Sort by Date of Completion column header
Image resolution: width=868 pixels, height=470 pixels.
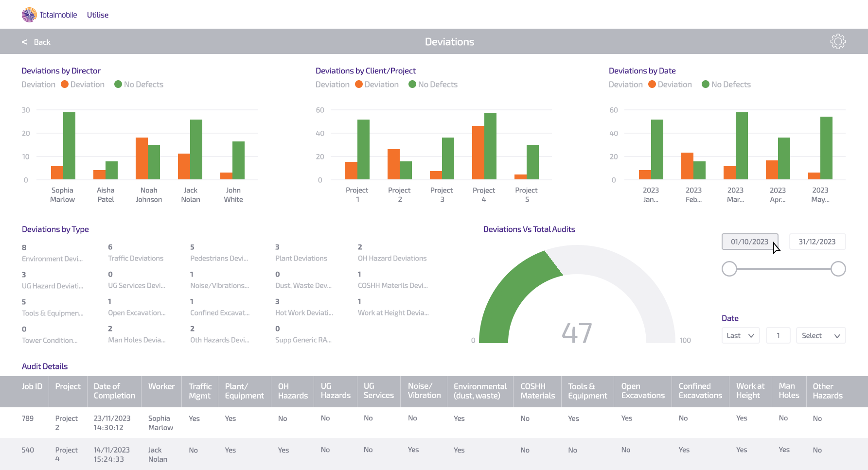(114, 391)
